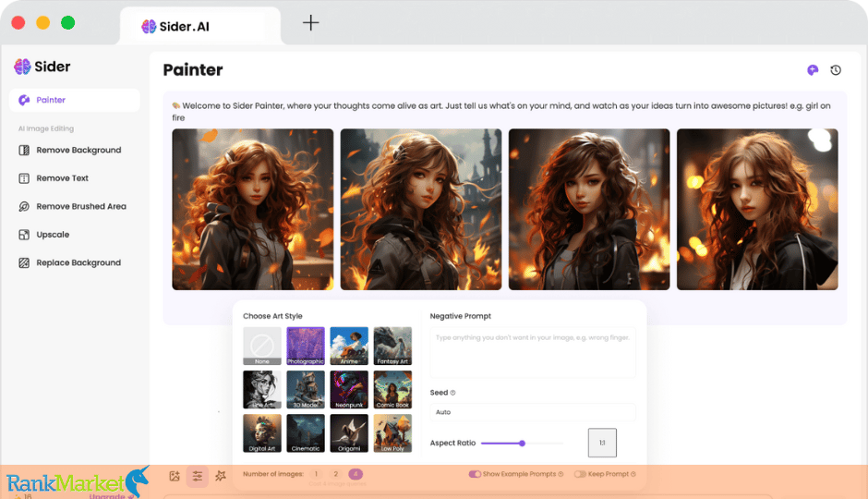Click the Sider brain logo in sidebar

coord(22,67)
